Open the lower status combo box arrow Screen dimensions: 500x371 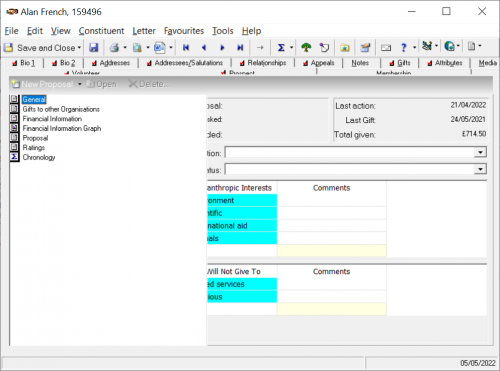tap(480, 169)
